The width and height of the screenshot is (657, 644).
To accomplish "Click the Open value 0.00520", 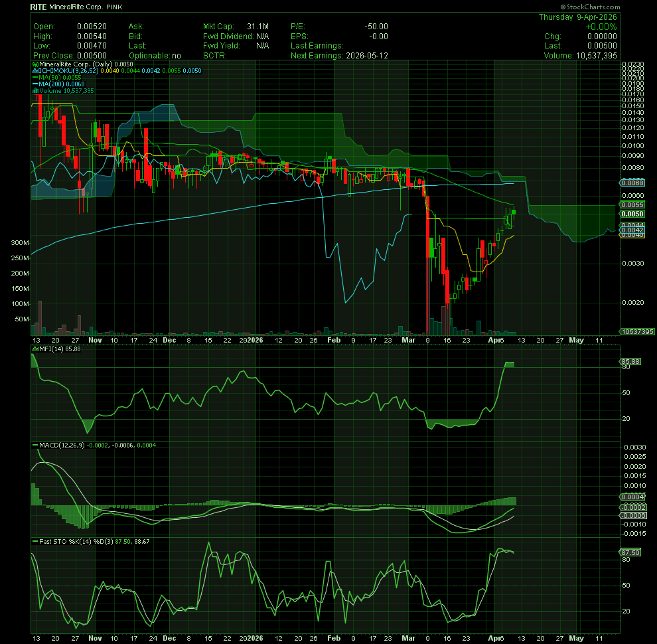I will (x=92, y=27).
